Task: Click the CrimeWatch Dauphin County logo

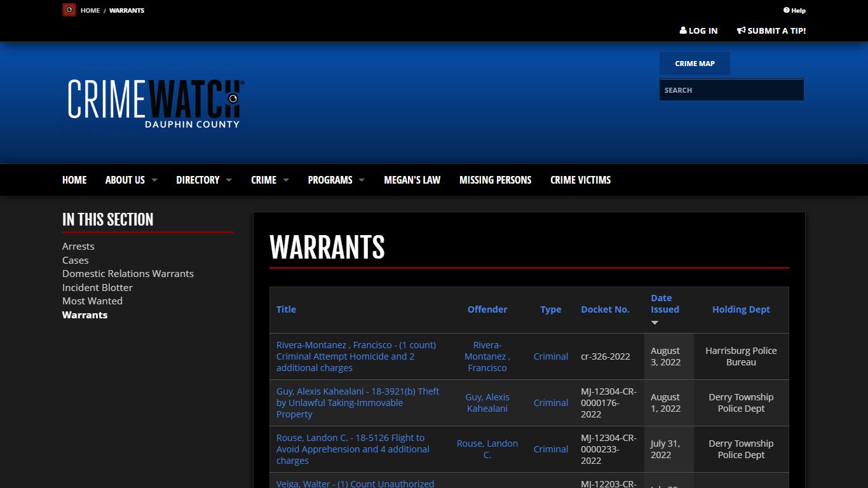Action: pos(156,103)
